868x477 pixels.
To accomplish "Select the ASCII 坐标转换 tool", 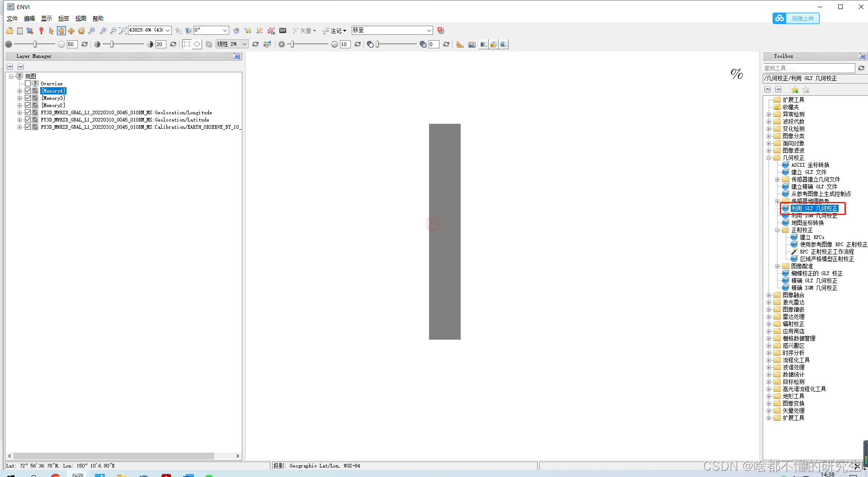I will 810,165.
